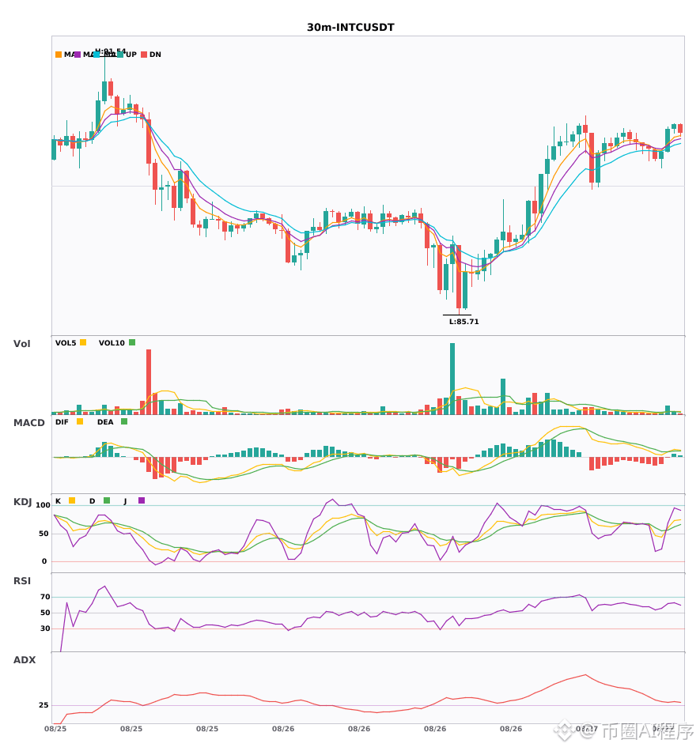
Task: Click the KDJ axis value 0
Action: 44,561
